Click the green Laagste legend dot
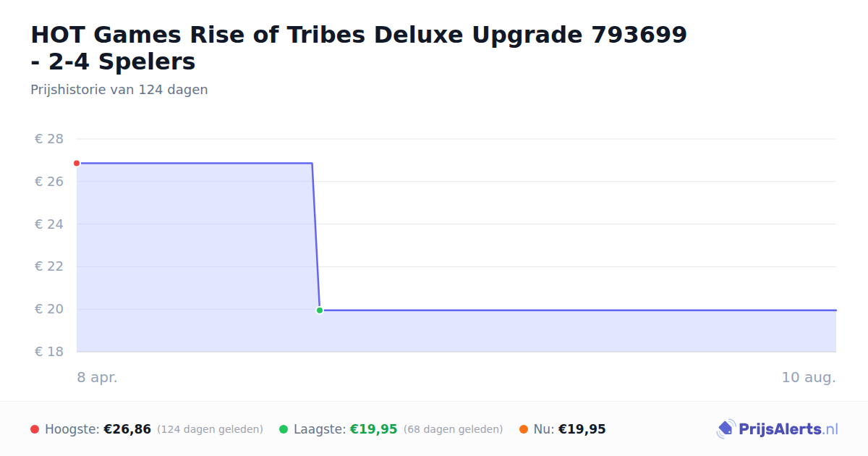The height and width of the screenshot is (456, 868). click(284, 429)
